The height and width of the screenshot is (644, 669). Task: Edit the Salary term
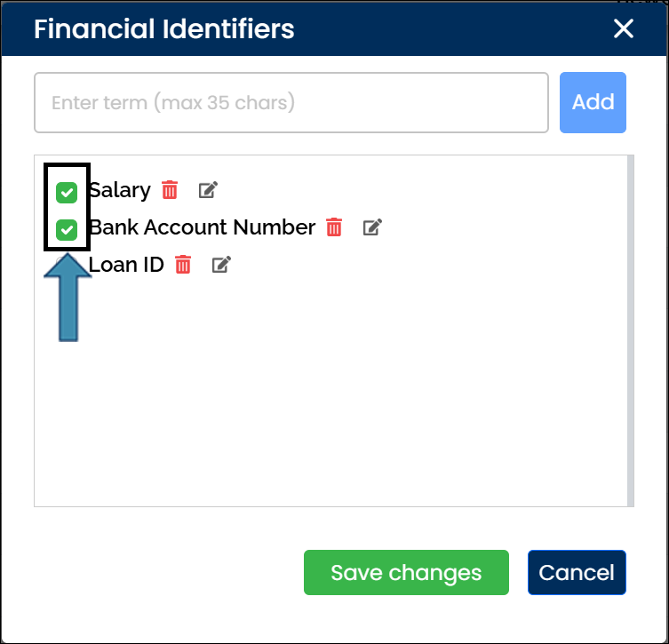[x=208, y=190]
